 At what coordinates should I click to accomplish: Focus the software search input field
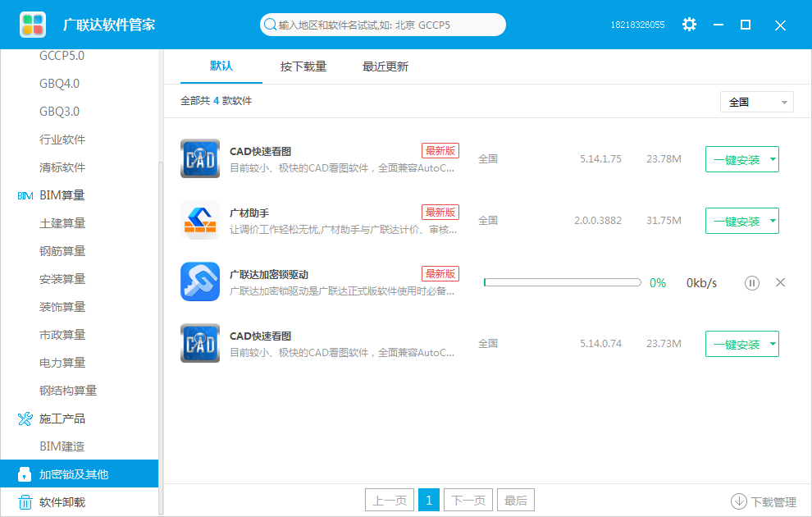click(x=383, y=25)
